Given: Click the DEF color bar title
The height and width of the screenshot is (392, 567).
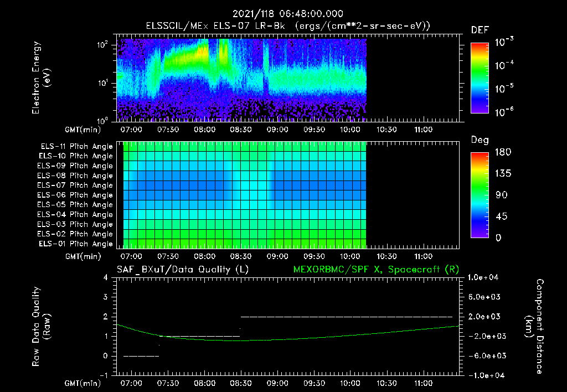Looking at the screenshot, I should pyautogui.click(x=480, y=30).
